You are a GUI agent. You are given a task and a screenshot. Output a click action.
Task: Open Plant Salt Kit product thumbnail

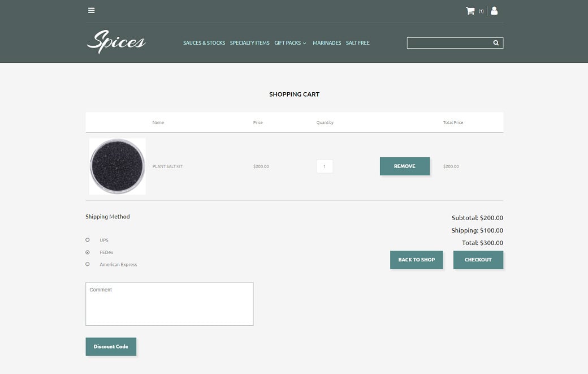pyautogui.click(x=118, y=166)
